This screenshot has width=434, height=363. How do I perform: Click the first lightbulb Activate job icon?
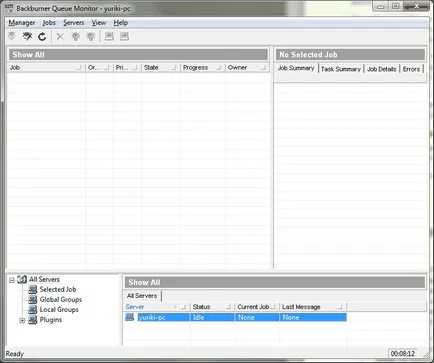(x=76, y=36)
